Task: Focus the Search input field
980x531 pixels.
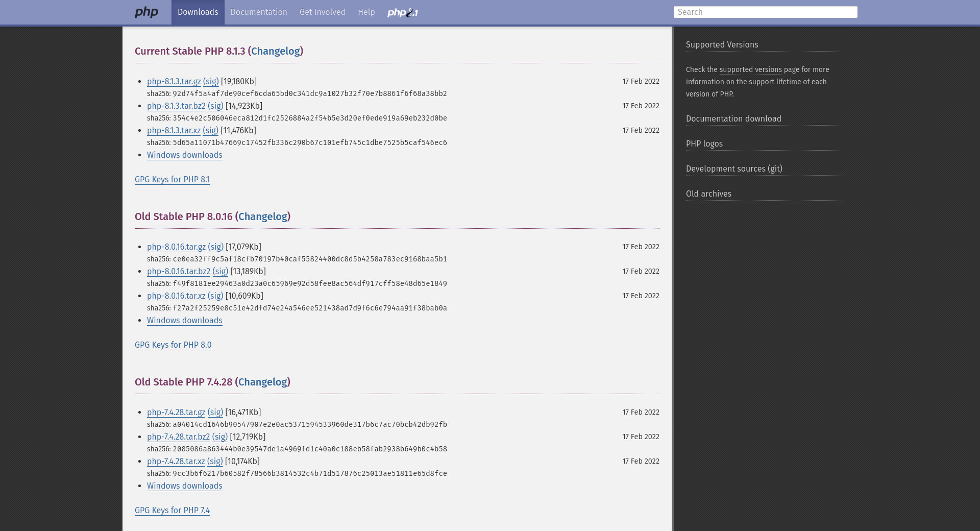Action: click(765, 12)
